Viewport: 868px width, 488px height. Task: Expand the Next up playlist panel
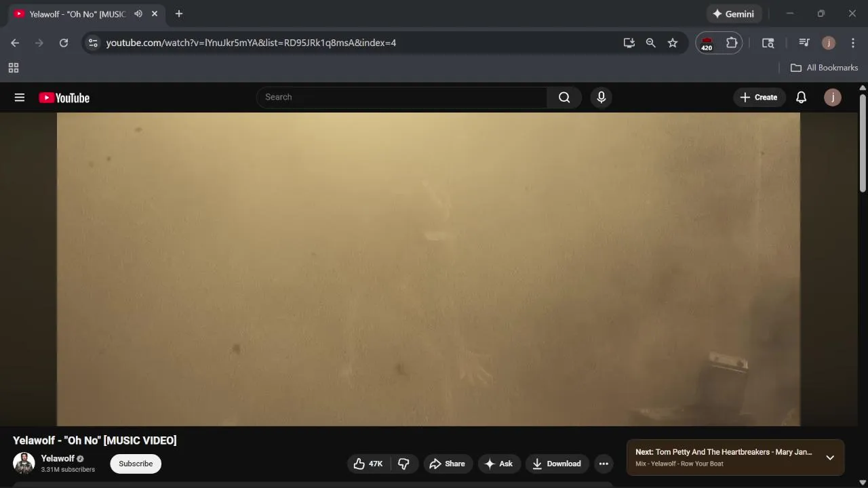pyautogui.click(x=830, y=457)
